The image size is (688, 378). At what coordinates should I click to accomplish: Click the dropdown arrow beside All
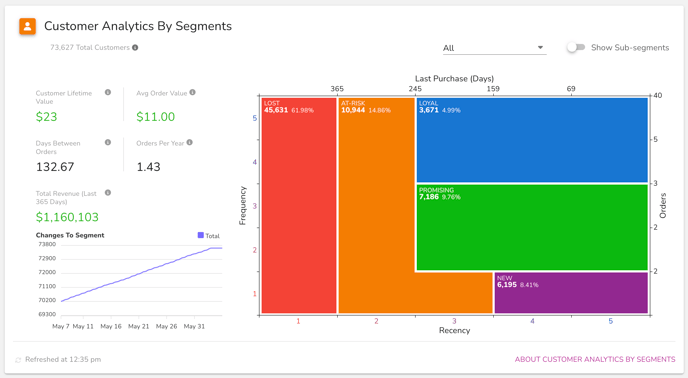pyautogui.click(x=541, y=47)
